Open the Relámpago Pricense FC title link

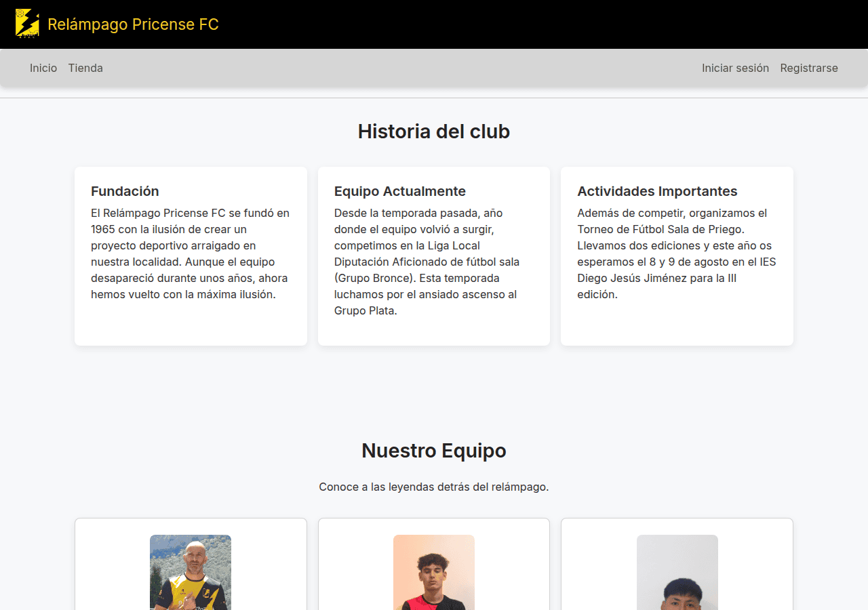[x=133, y=24]
